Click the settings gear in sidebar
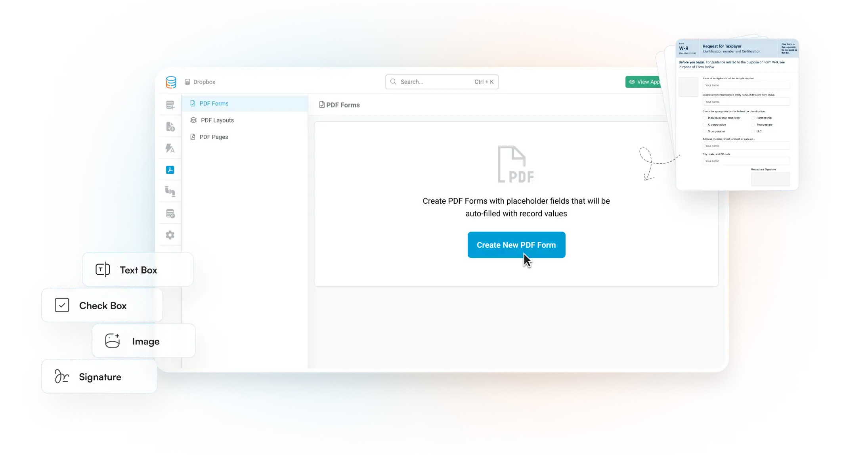868x455 pixels. [170, 235]
